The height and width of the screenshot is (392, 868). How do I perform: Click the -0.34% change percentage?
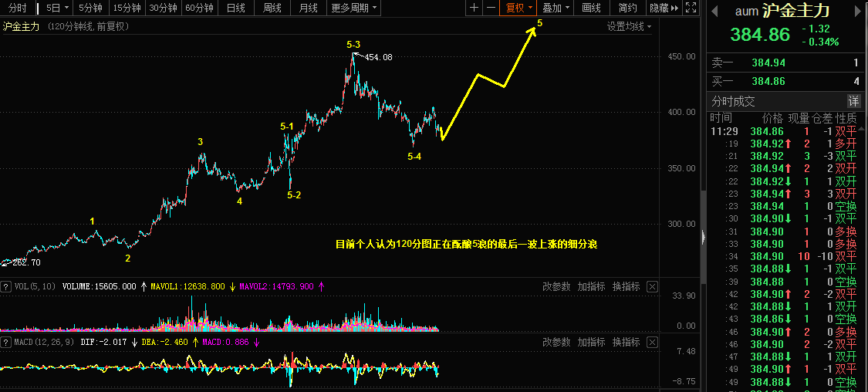point(820,42)
